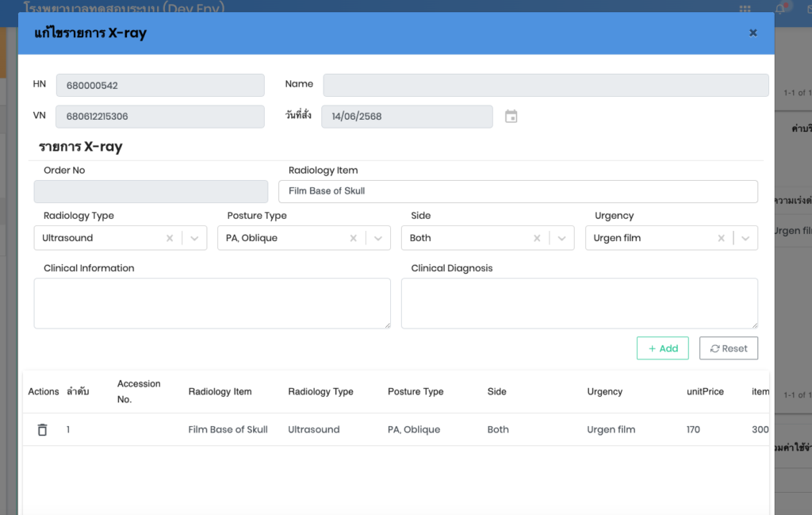Click the trash icon to delete row 1
This screenshot has width=812, height=515.
(x=43, y=429)
